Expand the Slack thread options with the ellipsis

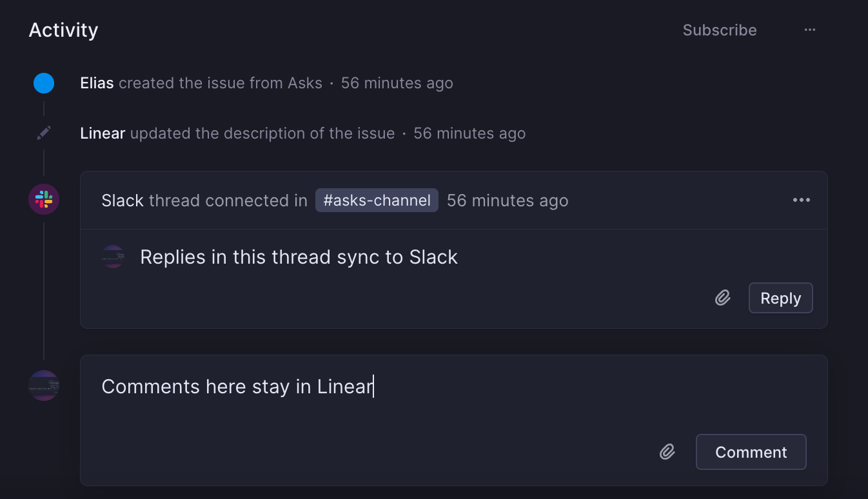[x=801, y=200]
